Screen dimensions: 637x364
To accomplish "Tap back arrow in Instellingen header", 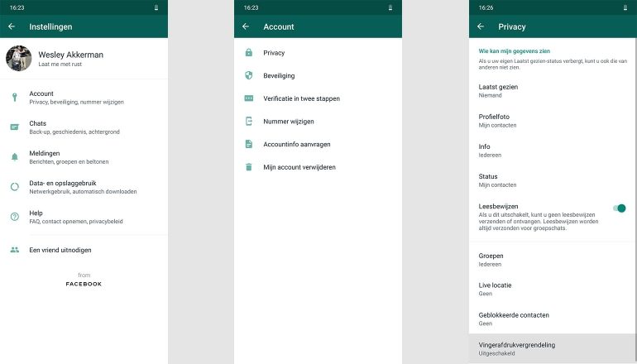I will point(12,26).
